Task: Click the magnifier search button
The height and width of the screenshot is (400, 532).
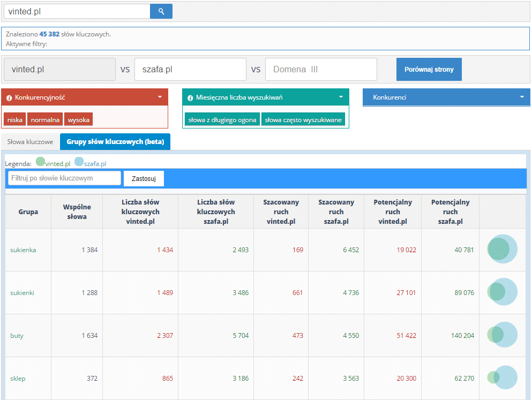Action: 161,11
